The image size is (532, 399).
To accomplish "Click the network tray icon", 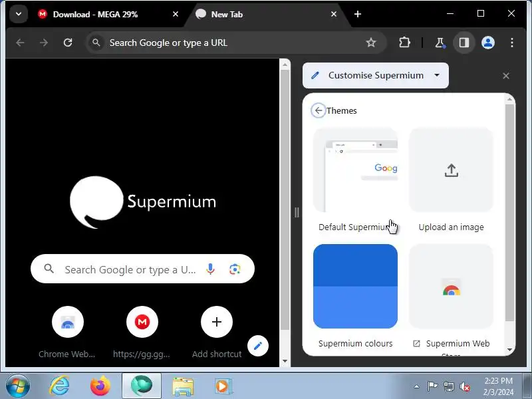I will (x=448, y=386).
